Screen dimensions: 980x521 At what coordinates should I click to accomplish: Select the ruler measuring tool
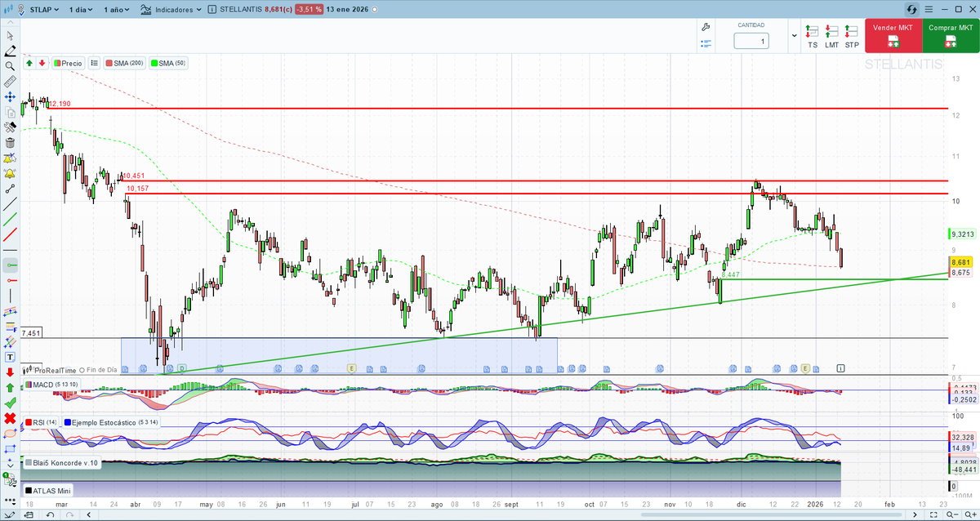click(10, 82)
